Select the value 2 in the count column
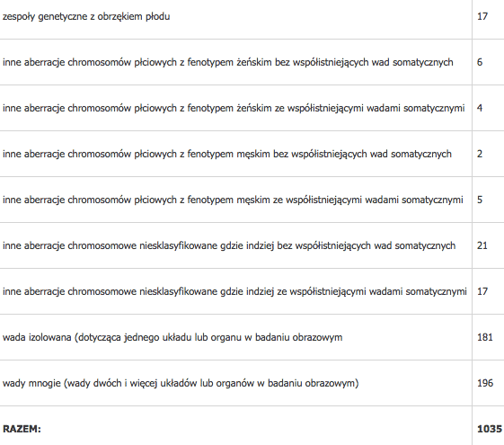The image size is (504, 445). (x=480, y=154)
